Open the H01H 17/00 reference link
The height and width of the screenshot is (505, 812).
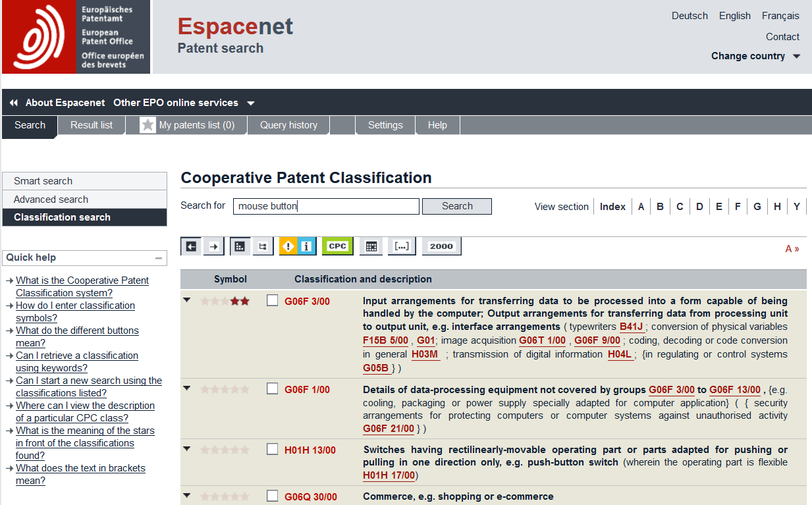[x=389, y=475]
